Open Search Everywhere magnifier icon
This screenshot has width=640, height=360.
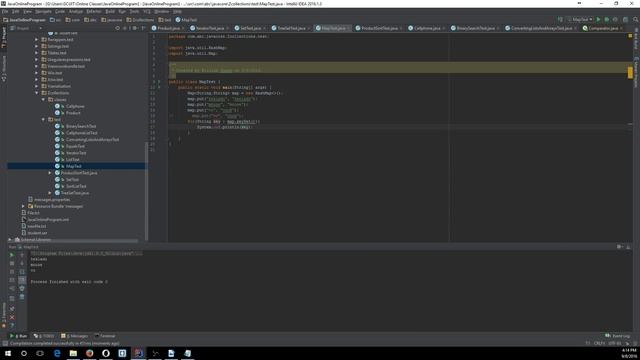coord(636,20)
